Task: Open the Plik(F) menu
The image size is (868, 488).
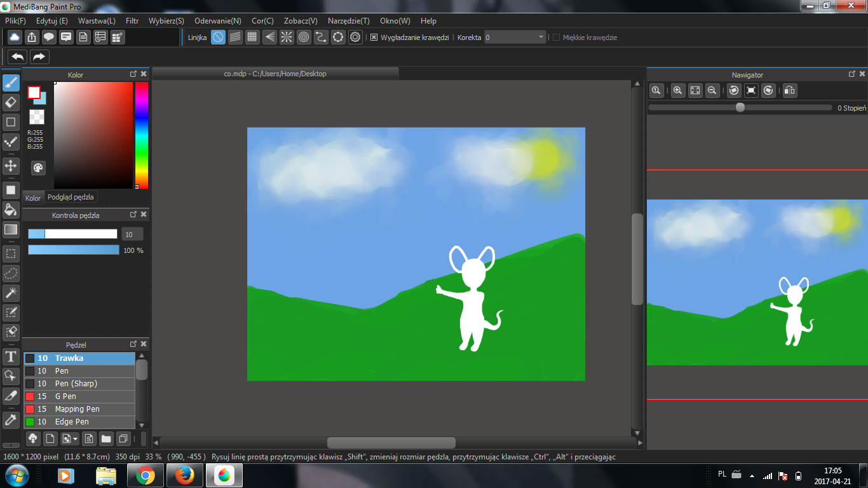Action: coord(15,21)
